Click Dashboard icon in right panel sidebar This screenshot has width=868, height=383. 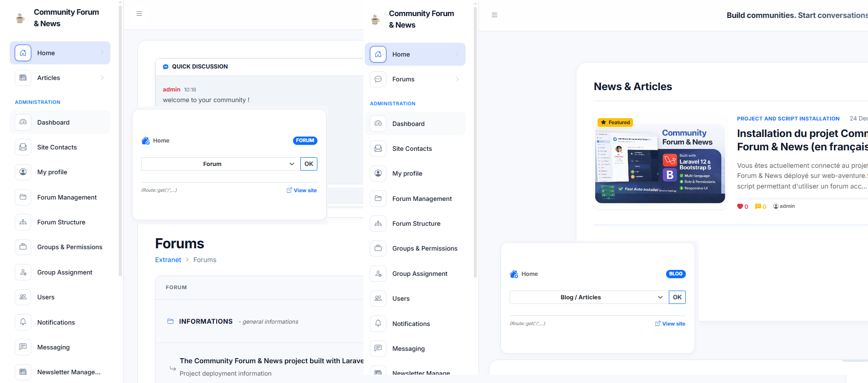click(378, 124)
